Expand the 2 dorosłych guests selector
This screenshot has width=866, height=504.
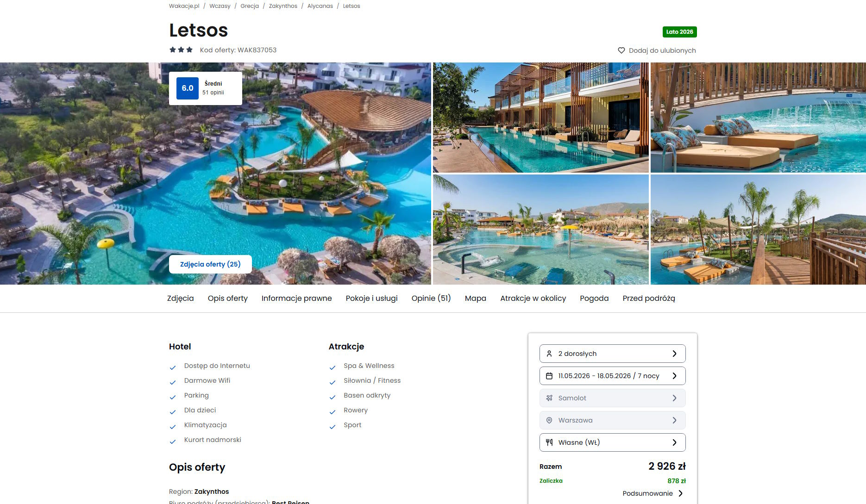click(x=612, y=354)
